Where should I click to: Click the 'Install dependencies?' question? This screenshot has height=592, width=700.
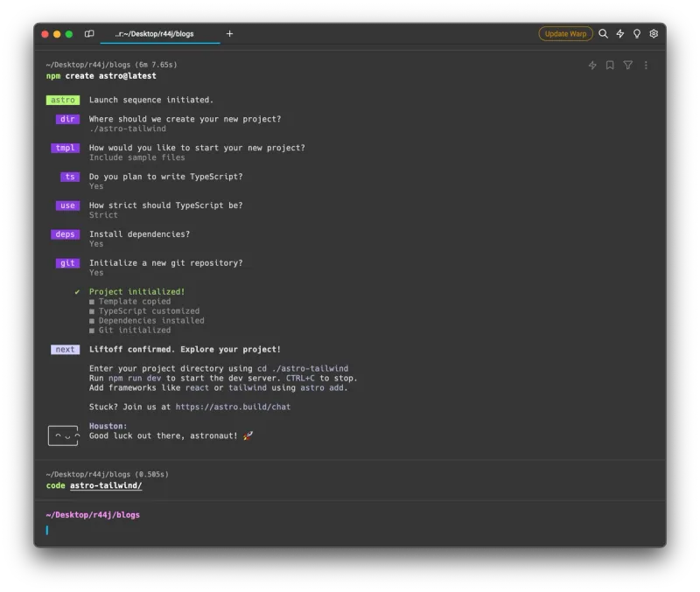click(x=139, y=234)
